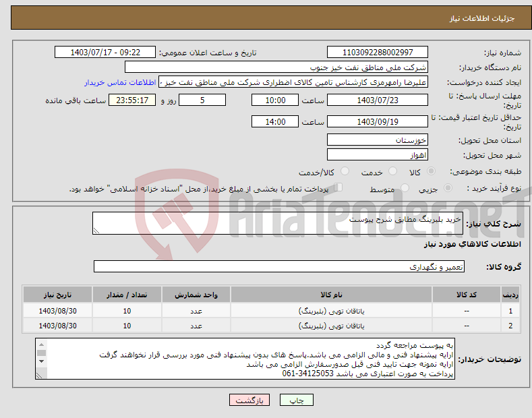Click the delivery province field خوزستان

(x=378, y=140)
